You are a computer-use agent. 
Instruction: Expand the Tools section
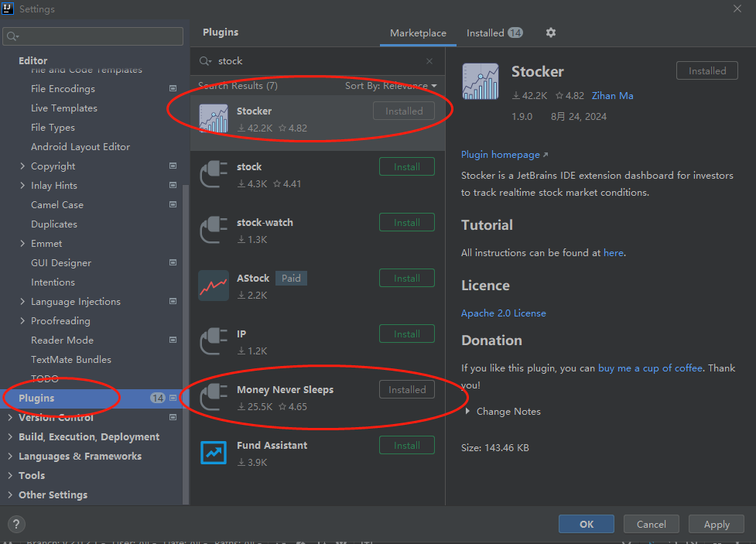point(10,475)
